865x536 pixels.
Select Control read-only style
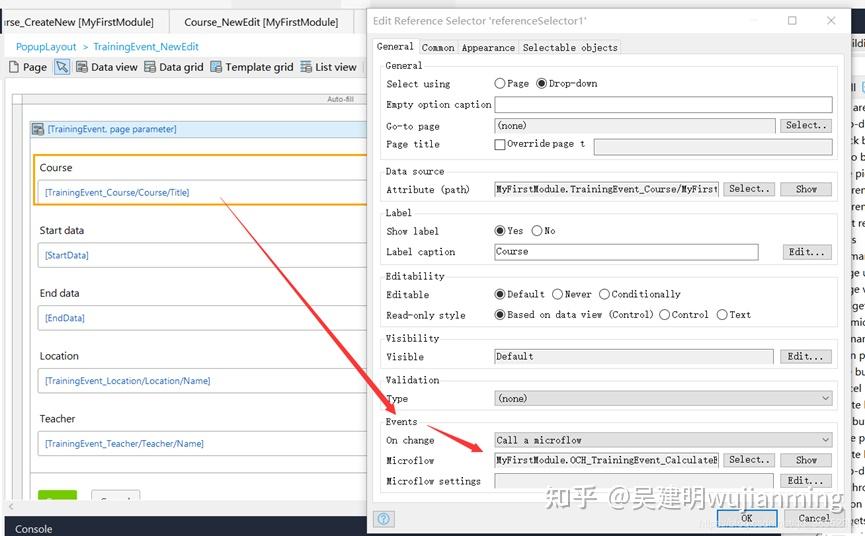click(x=664, y=314)
